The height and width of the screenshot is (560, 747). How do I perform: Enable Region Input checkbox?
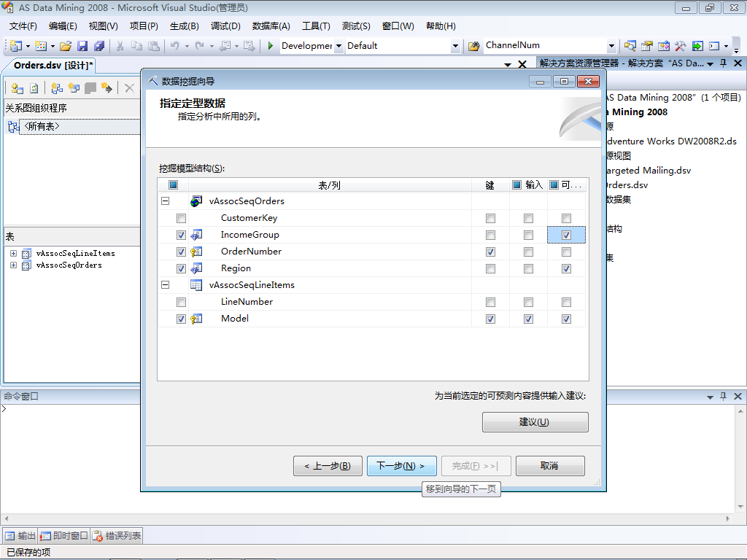tap(528, 268)
